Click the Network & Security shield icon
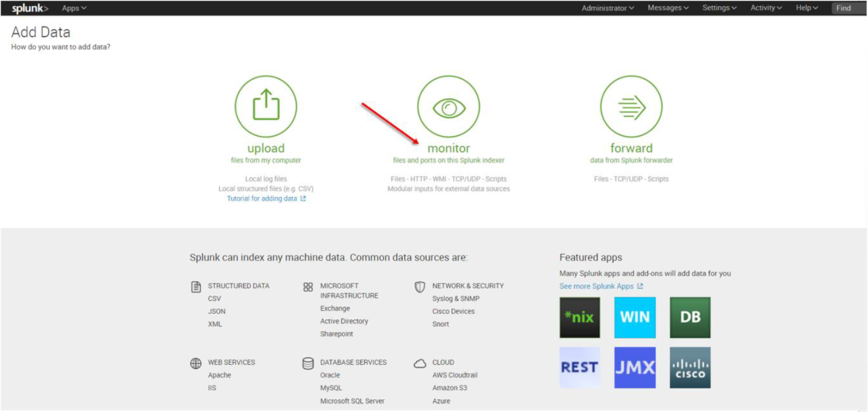The image size is (868, 412). pos(420,286)
